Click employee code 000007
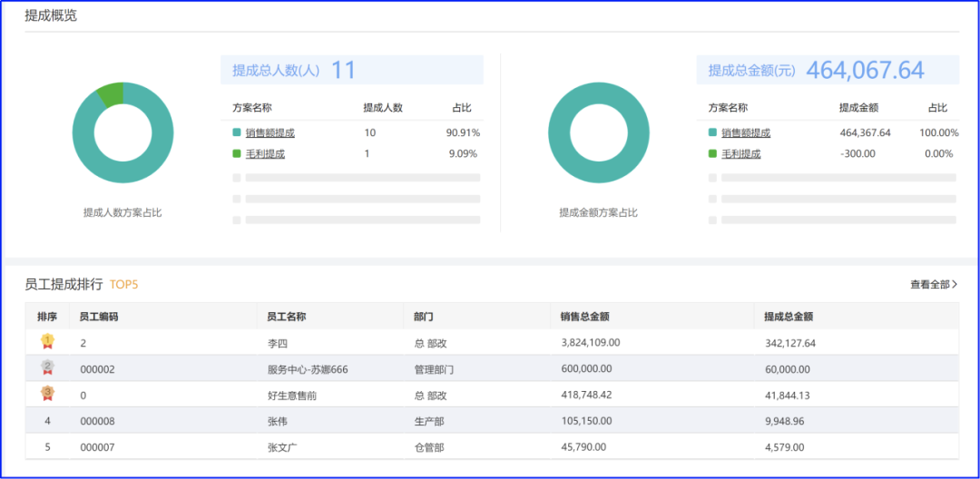 point(97,447)
